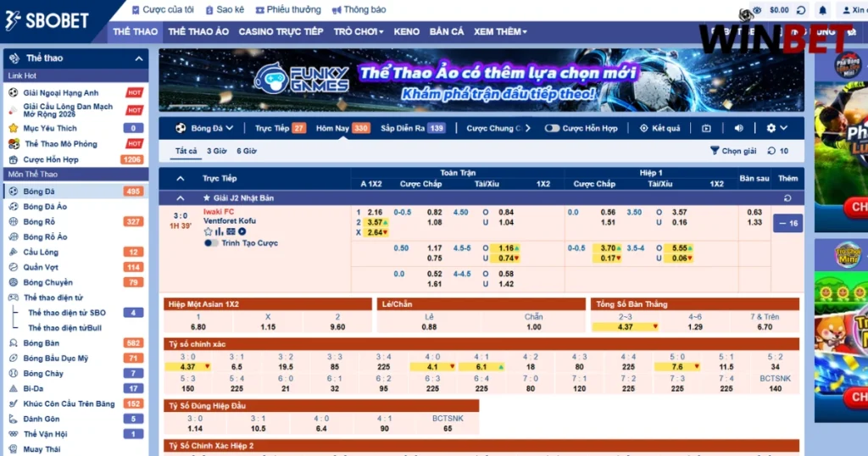The height and width of the screenshot is (456, 868).
Task: Select Bóng Đá in sports list
Action: (75, 191)
